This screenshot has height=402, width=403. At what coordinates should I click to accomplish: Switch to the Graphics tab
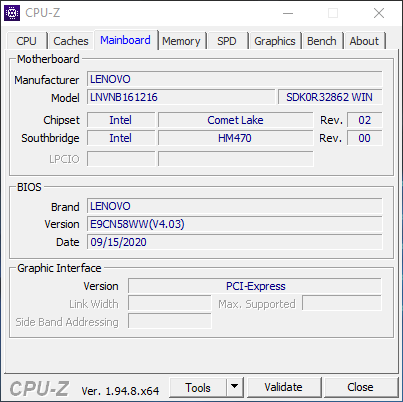[x=275, y=41]
